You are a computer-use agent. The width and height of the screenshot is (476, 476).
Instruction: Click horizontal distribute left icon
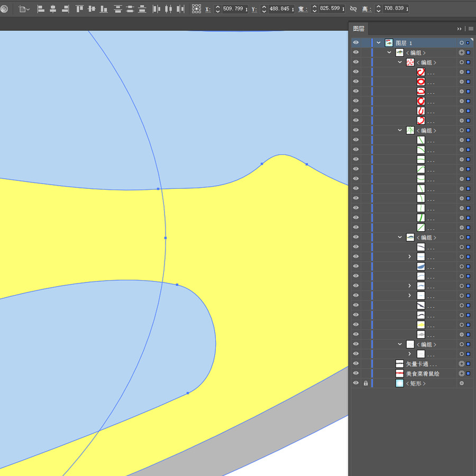[x=157, y=9]
